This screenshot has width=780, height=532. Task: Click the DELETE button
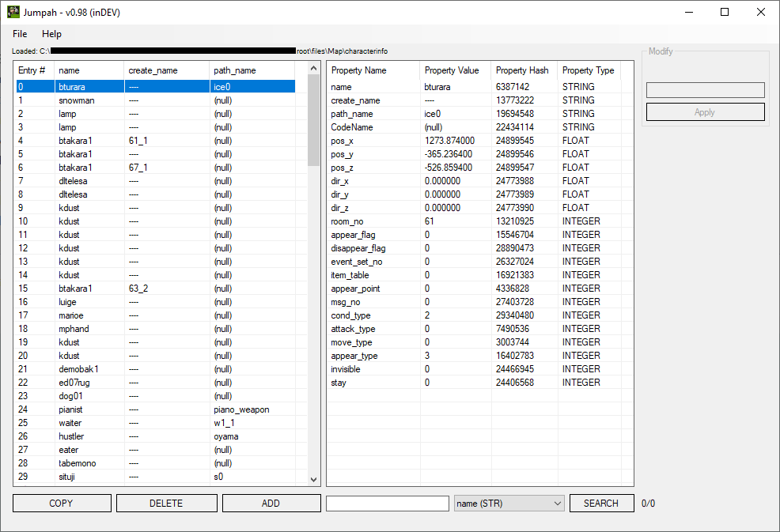[x=167, y=504]
